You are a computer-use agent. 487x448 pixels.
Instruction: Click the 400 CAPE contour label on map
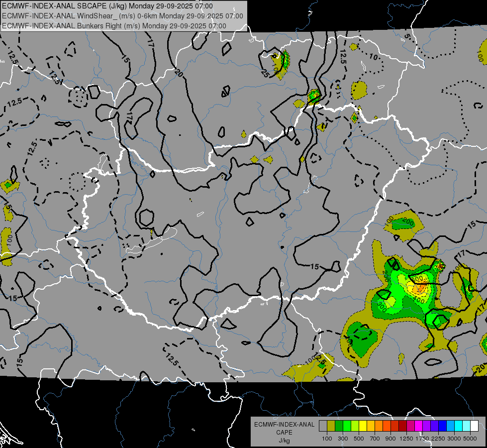[419, 301]
